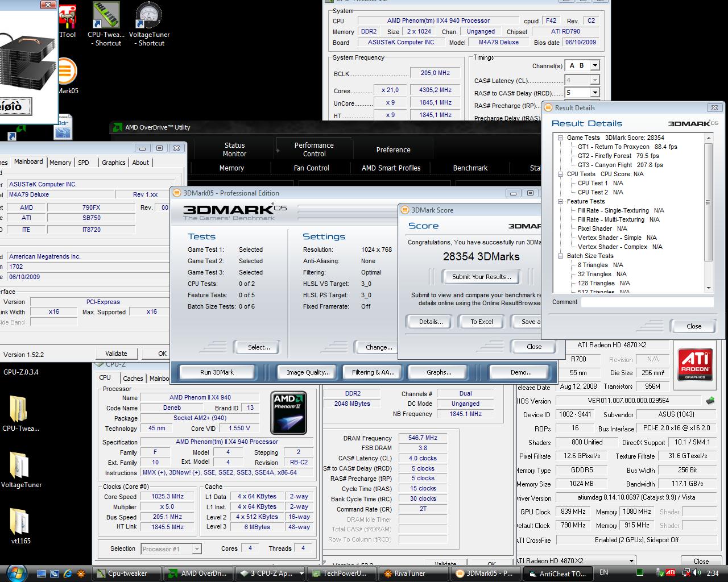Screen dimensions: 728x582
Task: Switch to AntiCheat TO... taskbar button
Action: pos(557,573)
